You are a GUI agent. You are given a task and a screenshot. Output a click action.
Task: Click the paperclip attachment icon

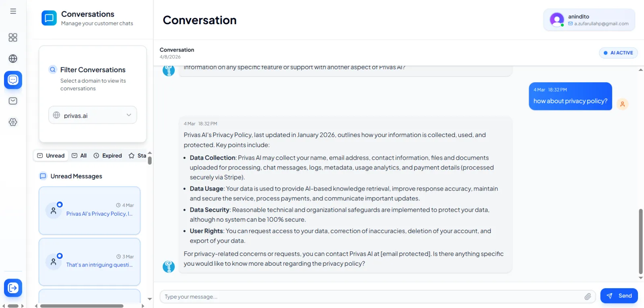tap(588, 297)
